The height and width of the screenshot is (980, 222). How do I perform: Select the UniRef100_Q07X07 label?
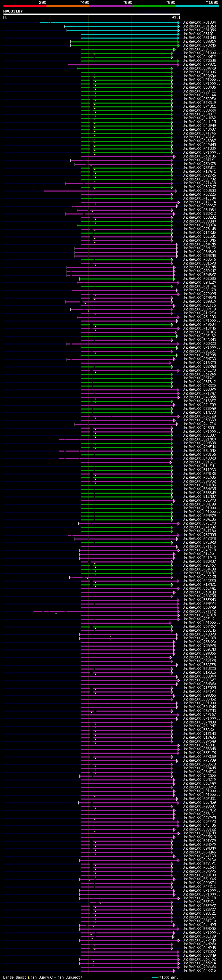coord(199,626)
